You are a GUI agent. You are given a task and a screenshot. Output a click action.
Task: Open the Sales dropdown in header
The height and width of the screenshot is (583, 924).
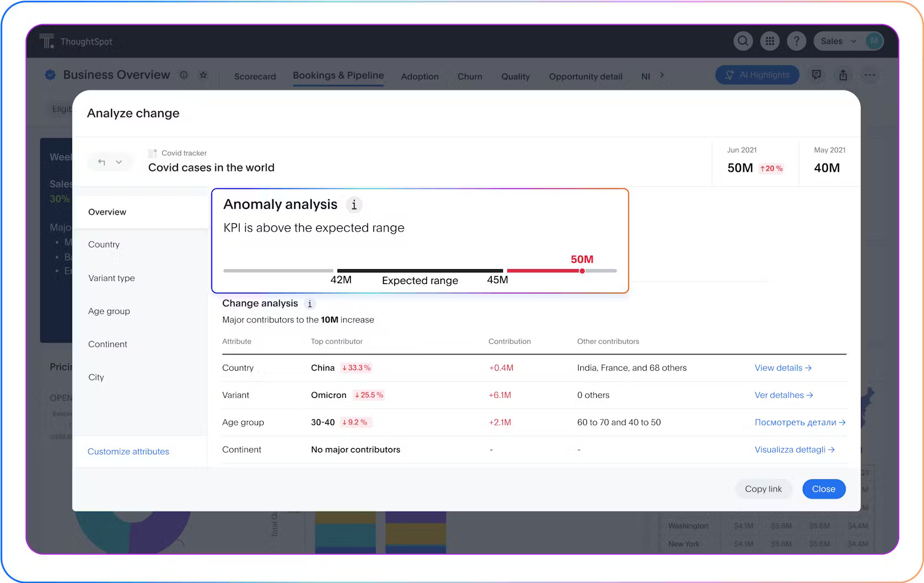[x=838, y=41]
